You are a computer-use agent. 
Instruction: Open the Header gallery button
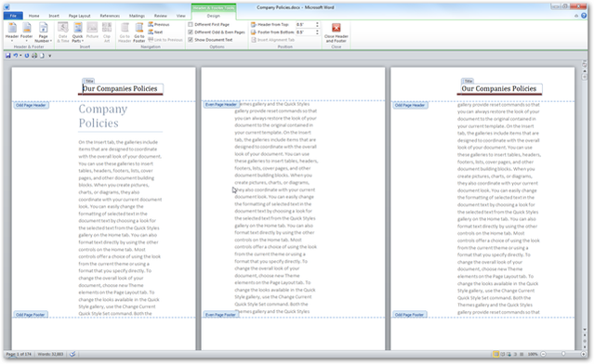coord(12,32)
